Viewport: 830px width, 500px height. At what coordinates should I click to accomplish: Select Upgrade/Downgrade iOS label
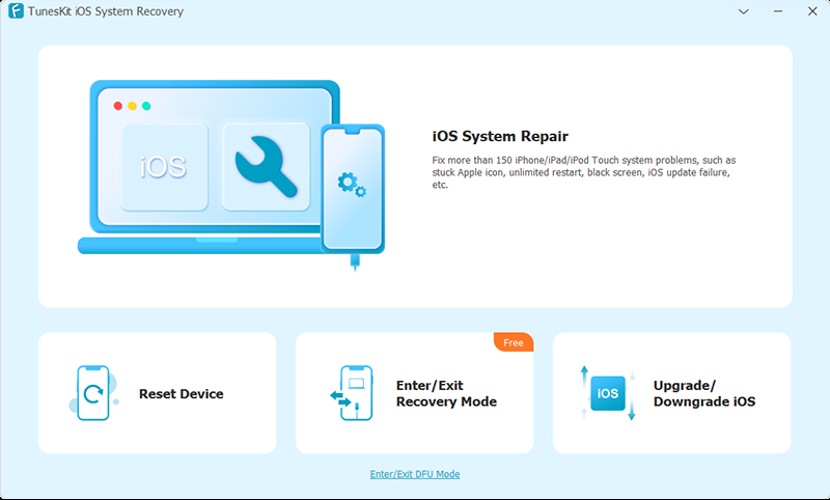704,394
